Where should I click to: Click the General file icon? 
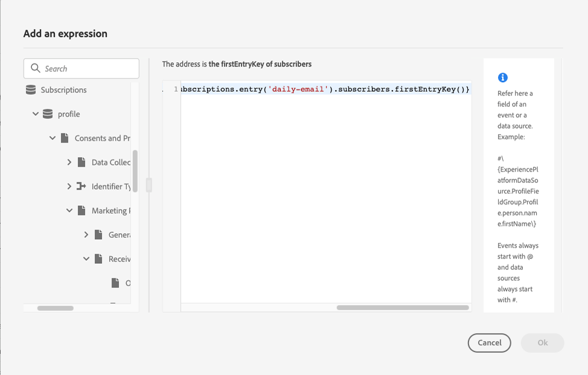tap(98, 234)
